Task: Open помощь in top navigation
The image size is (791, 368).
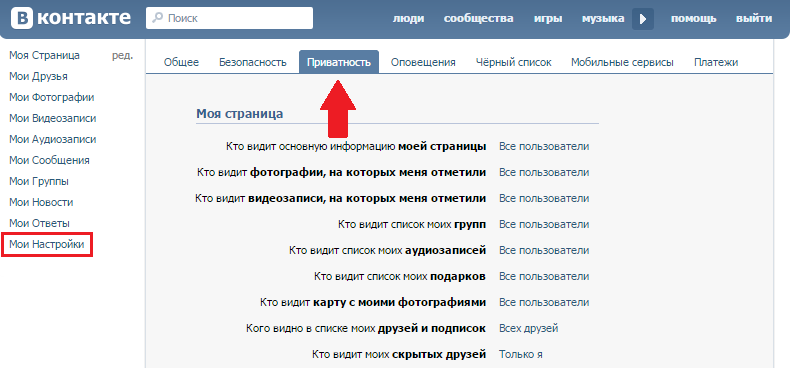Action: [x=694, y=19]
